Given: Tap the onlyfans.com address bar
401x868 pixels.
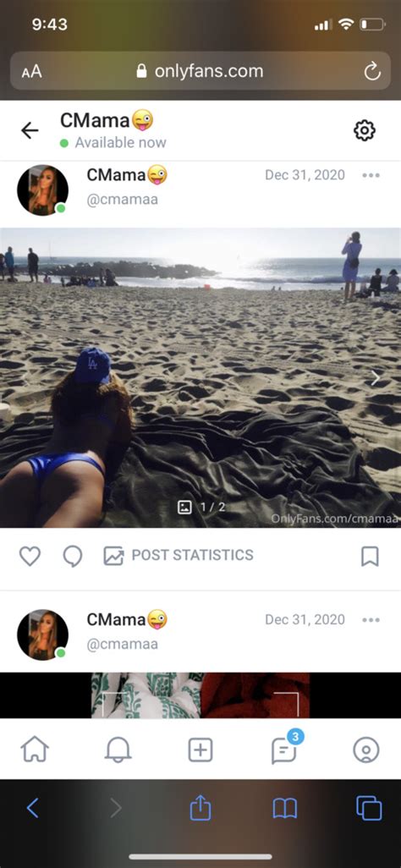Looking at the screenshot, I should click(200, 71).
